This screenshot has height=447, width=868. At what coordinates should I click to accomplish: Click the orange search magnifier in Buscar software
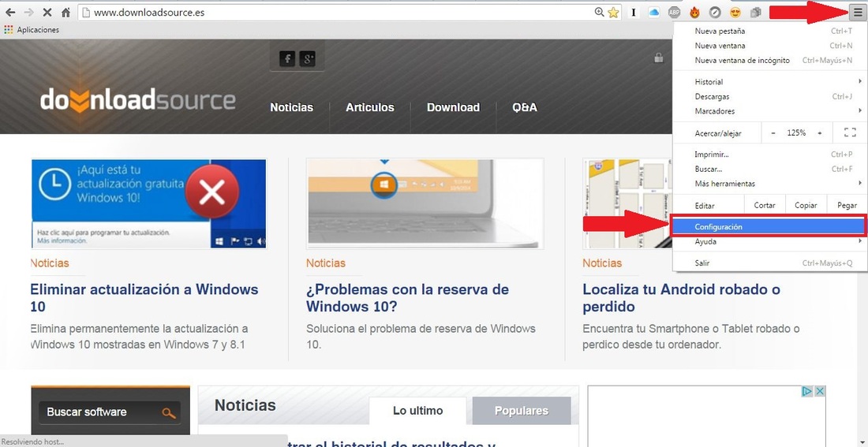coord(168,412)
